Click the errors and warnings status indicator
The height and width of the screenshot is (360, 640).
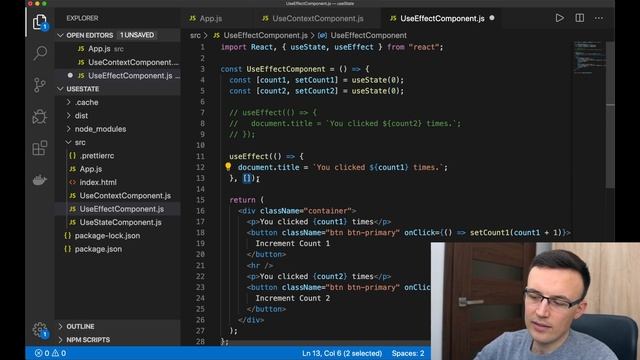pyautogui.click(x=51, y=353)
